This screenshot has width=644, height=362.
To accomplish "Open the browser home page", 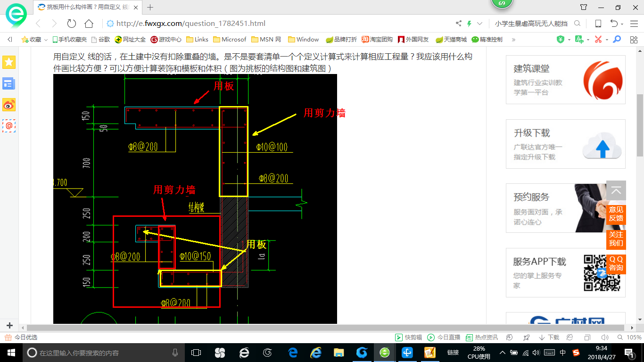I will (x=89, y=24).
